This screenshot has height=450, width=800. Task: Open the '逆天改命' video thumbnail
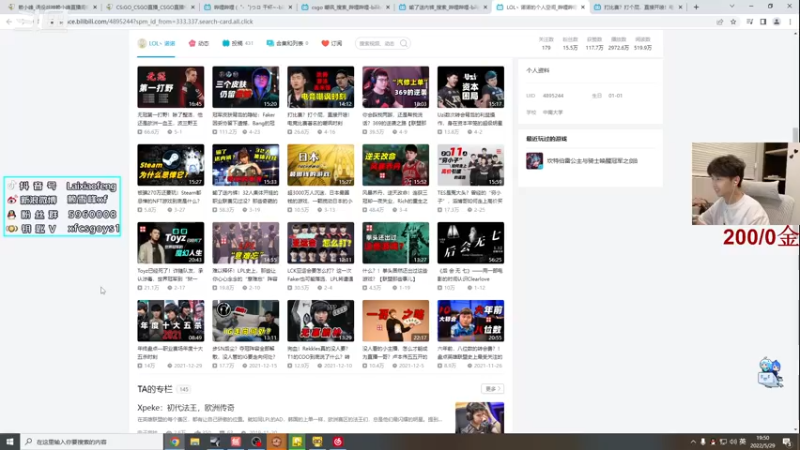(x=395, y=165)
